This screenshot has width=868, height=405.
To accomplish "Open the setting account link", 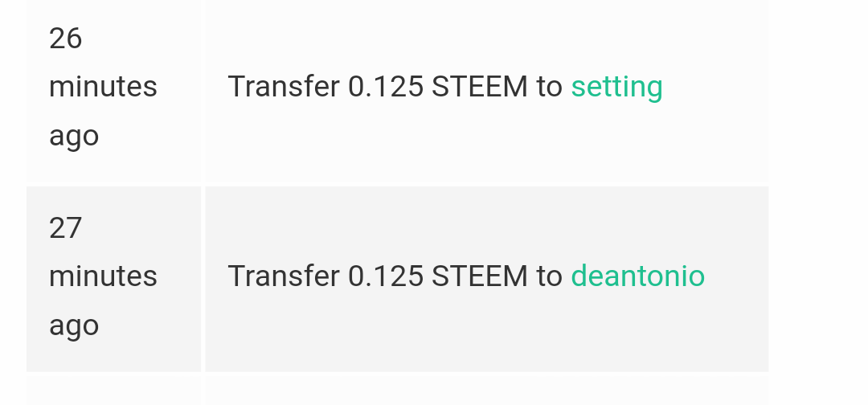I will (616, 87).
